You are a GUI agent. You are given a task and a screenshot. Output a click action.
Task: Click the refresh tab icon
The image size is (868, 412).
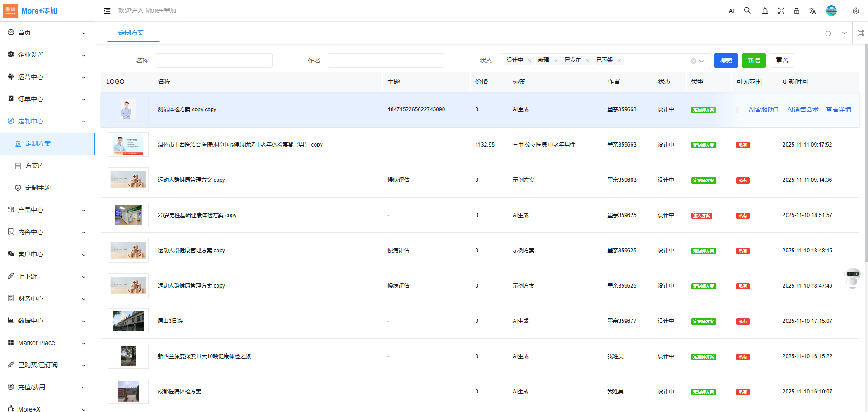tap(828, 33)
